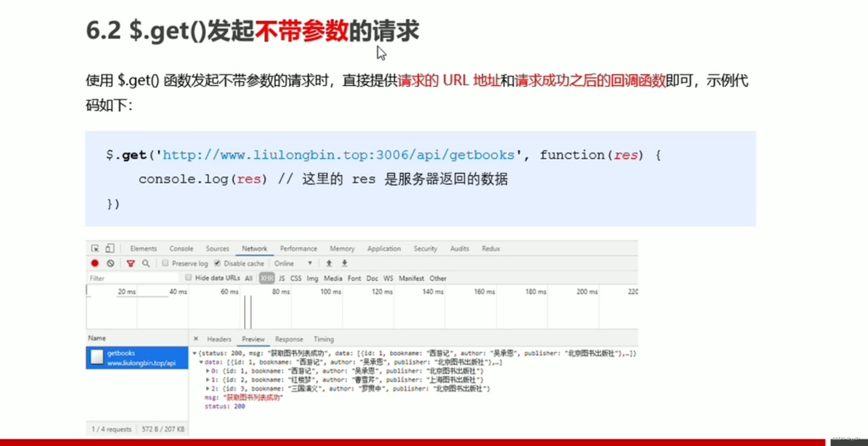
Task: Toggle the red filter funnel icon
Action: click(130, 264)
